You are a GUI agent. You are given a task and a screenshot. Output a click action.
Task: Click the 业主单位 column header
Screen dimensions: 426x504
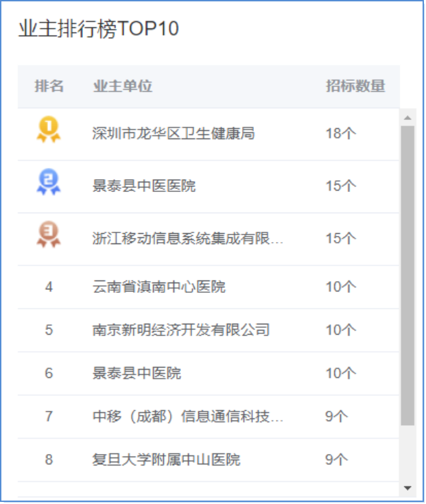coord(123,86)
